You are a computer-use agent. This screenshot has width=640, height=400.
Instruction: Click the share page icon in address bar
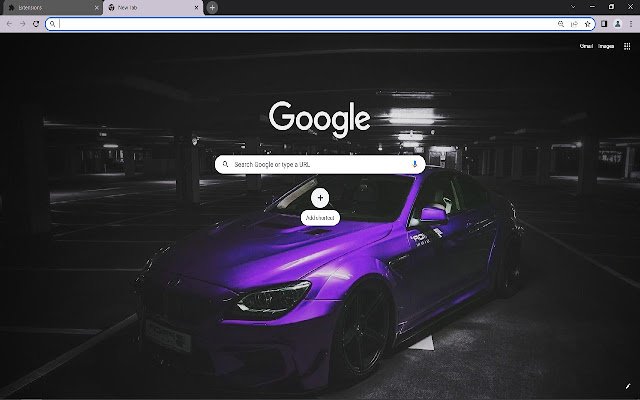574,24
